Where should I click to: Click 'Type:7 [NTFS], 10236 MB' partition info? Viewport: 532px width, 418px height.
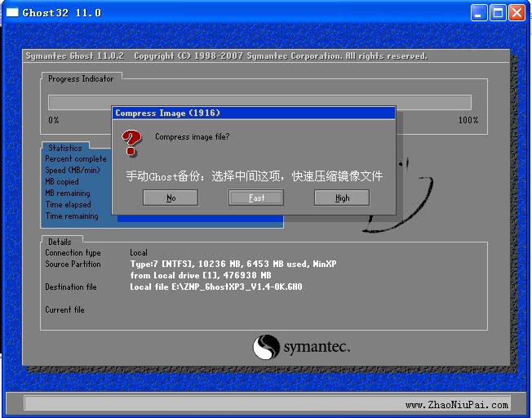[233, 264]
